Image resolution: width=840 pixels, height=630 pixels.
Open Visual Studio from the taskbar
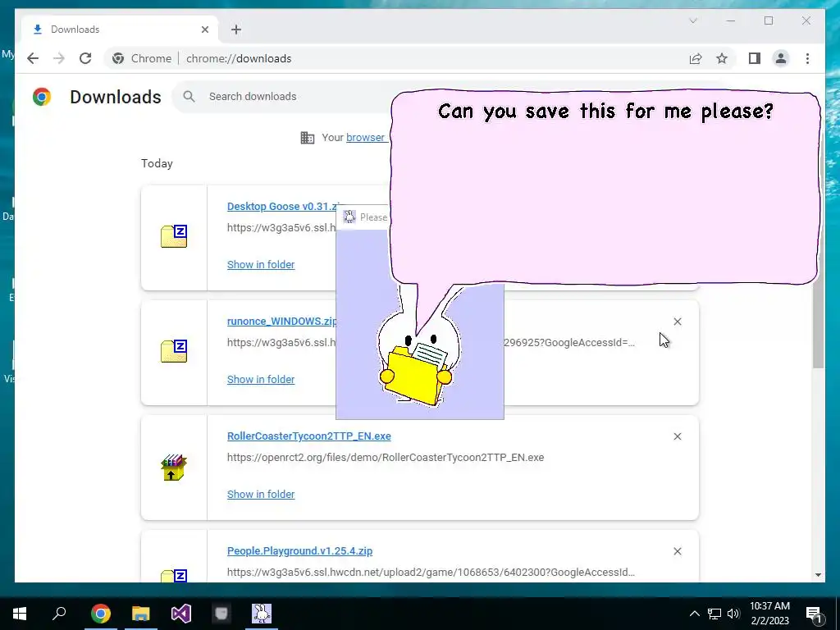181,614
